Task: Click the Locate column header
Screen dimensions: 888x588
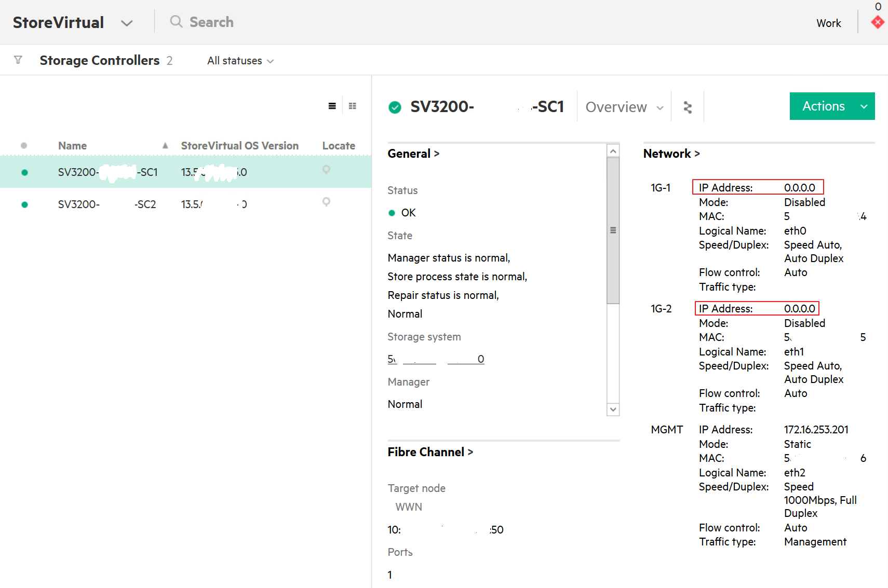Action: [339, 146]
